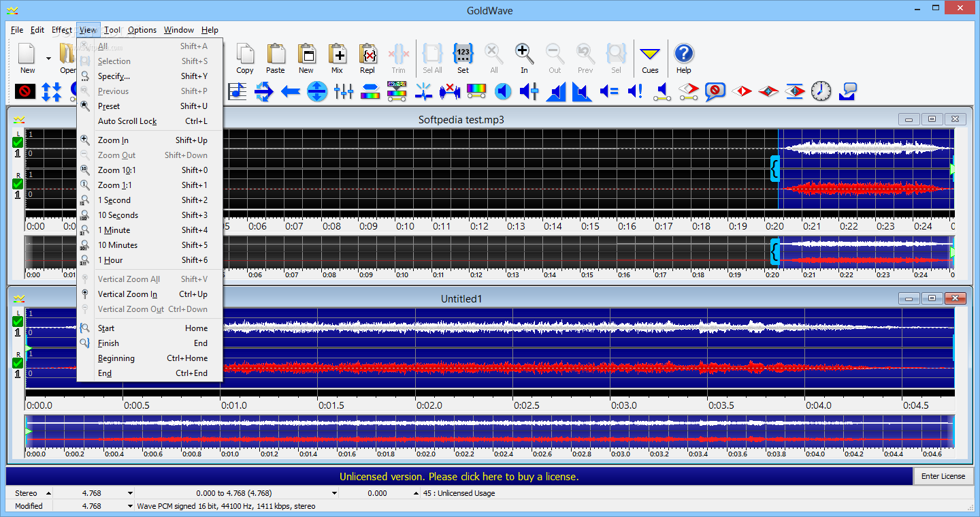Choose Beginning in the View menu
This screenshot has width=980, height=517.
tap(150, 358)
